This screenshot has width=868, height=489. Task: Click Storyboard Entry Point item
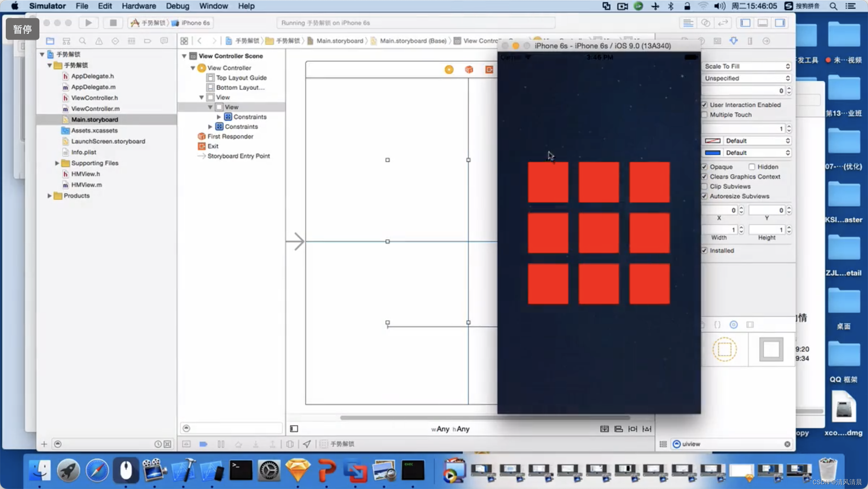238,156
